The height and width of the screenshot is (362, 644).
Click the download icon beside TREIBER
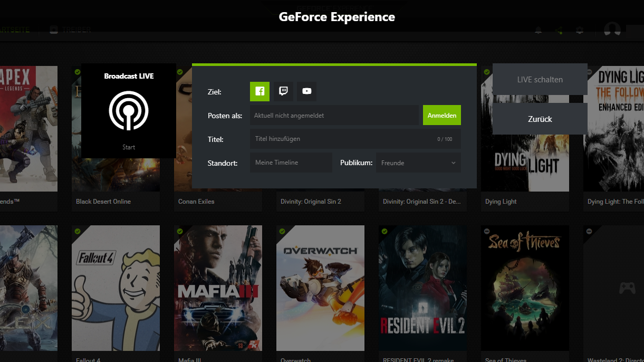pos(53,30)
